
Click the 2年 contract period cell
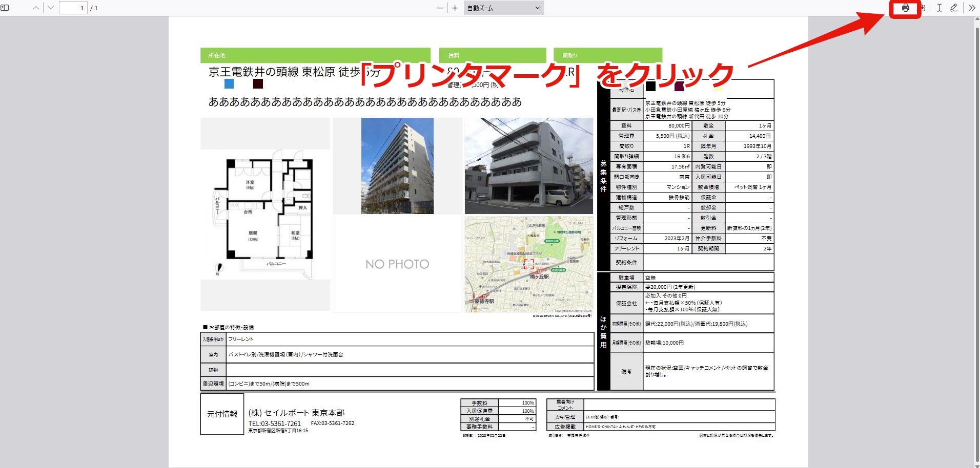tap(749, 248)
